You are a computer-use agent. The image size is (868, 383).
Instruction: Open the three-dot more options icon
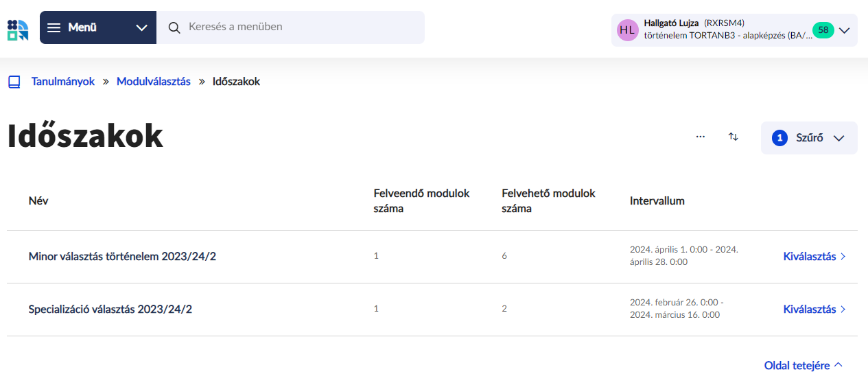coord(701,137)
